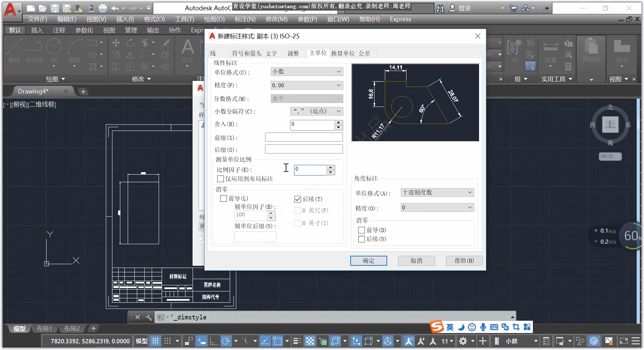Click the 确定 button

(369, 261)
